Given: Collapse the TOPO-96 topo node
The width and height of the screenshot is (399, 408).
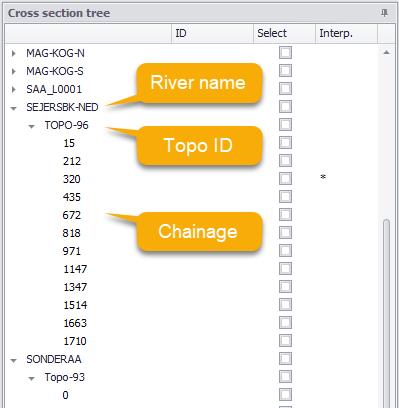Looking at the screenshot, I should pyautogui.click(x=31, y=126).
